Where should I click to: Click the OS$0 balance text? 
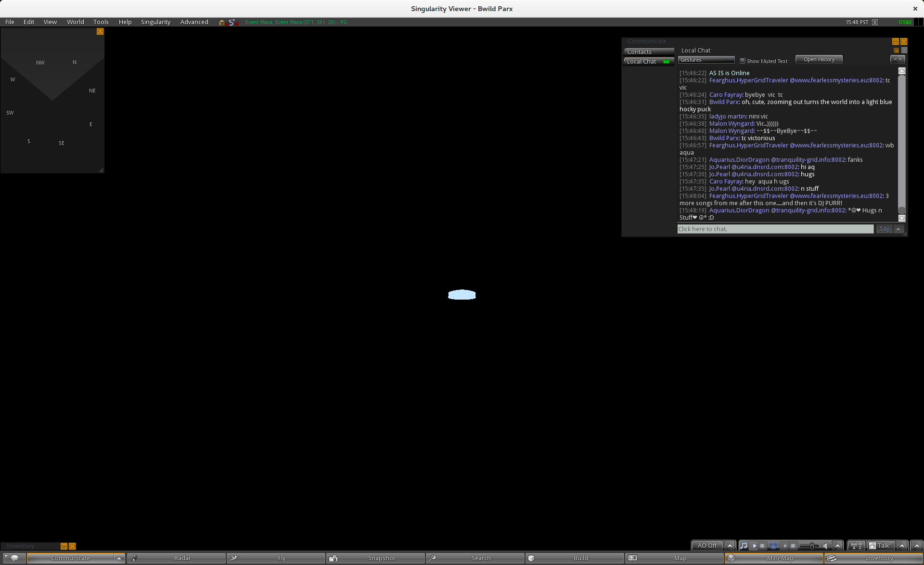905,22
